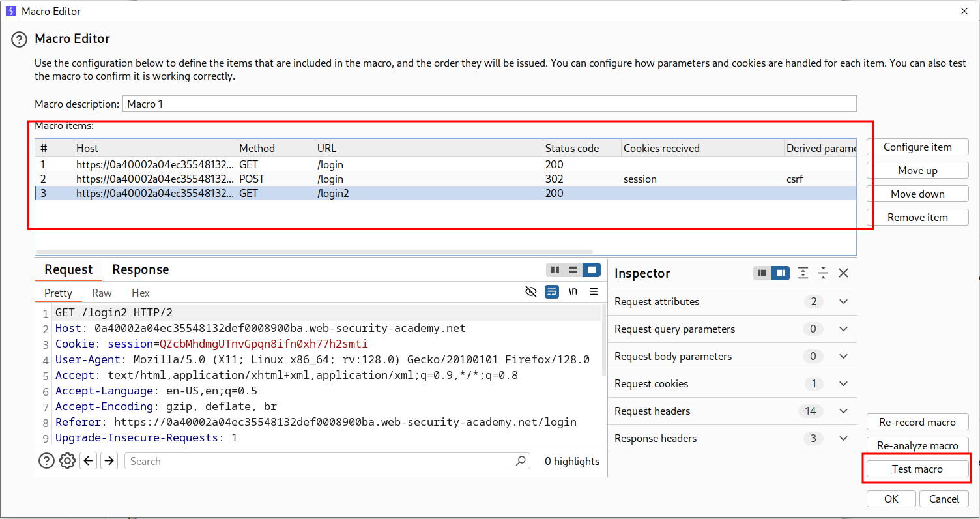
Task: Switch to side-by-side request/response layout
Action: (x=555, y=270)
